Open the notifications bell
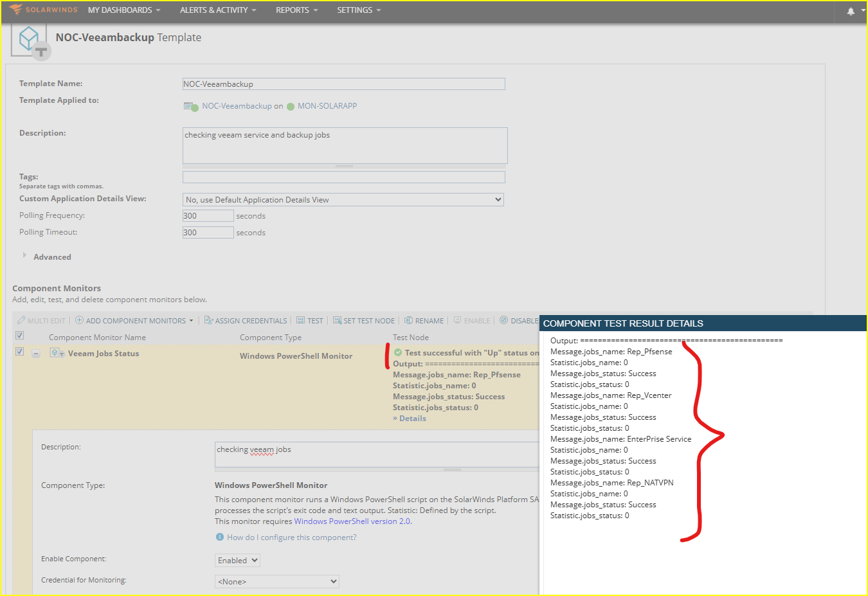868x596 pixels. pos(851,11)
